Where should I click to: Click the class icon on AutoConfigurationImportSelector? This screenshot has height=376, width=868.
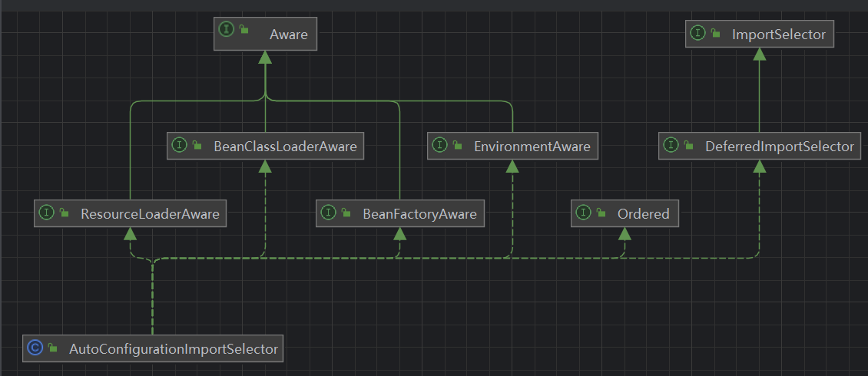coord(35,348)
